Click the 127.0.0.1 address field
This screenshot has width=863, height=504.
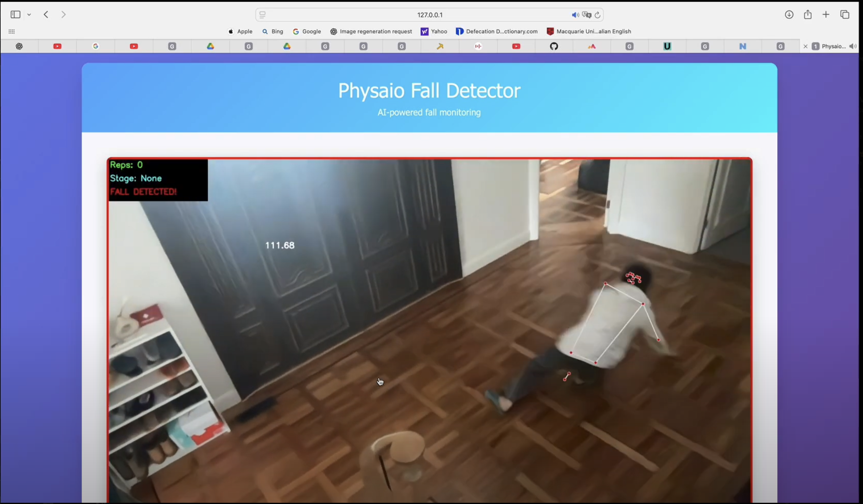(429, 15)
